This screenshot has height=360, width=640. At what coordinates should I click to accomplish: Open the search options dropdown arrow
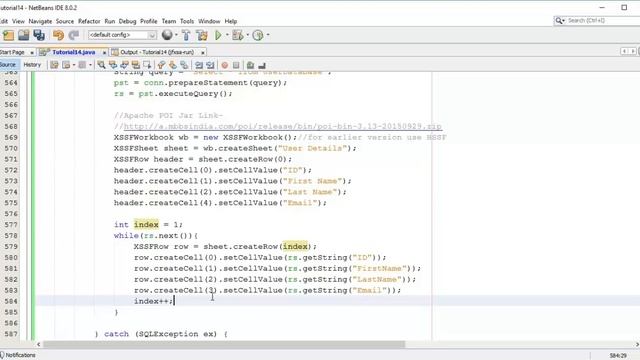pyautogui.click(x=564, y=20)
